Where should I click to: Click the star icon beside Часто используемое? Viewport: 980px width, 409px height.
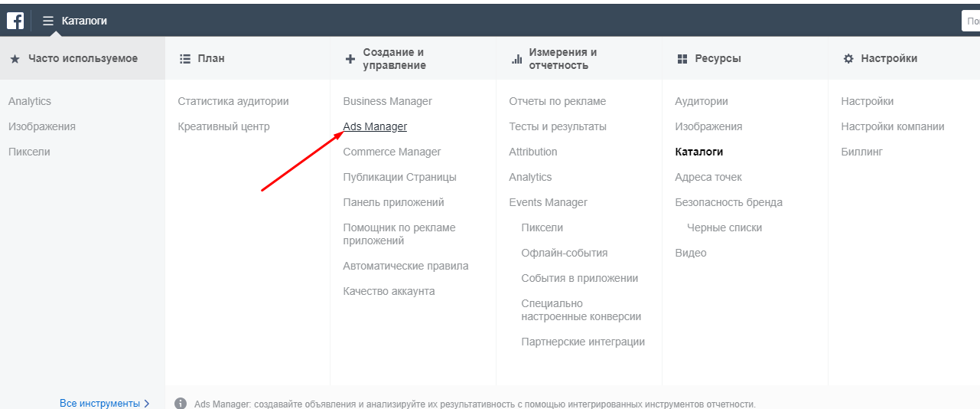(x=15, y=59)
